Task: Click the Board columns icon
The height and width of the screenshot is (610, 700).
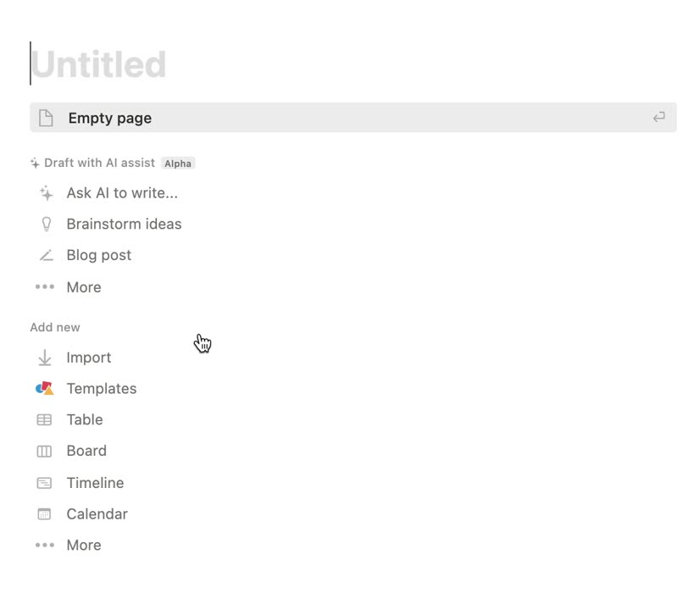Action: pyautogui.click(x=45, y=452)
